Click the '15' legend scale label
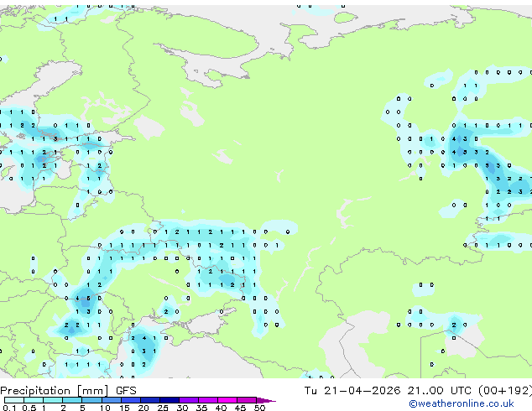Screen dimensions: 532x411 (124, 408)
